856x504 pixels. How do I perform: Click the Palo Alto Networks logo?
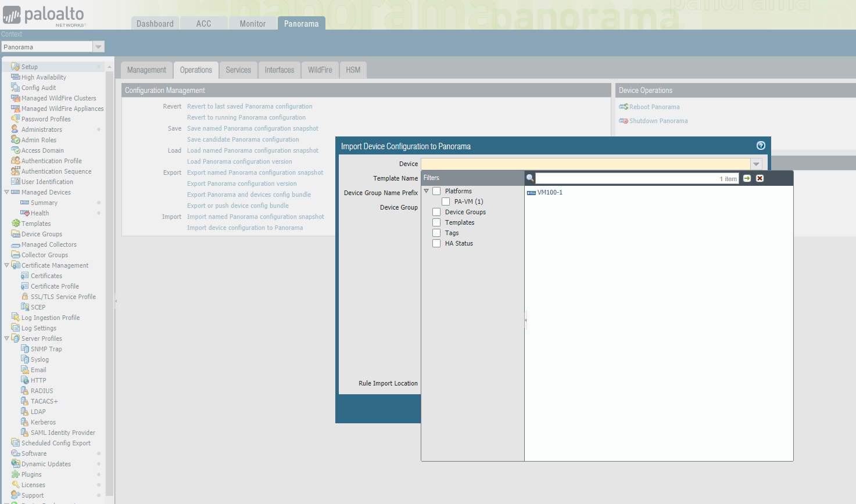[x=44, y=16]
